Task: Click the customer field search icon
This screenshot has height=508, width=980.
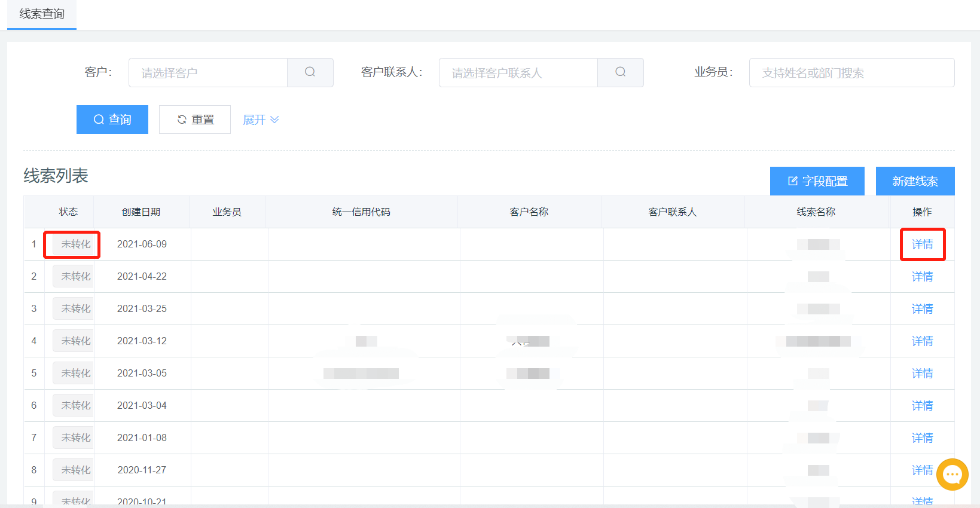Action: coord(310,72)
